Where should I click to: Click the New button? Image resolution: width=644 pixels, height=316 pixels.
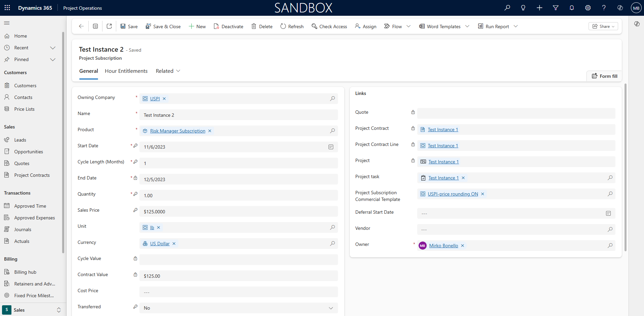tap(197, 26)
